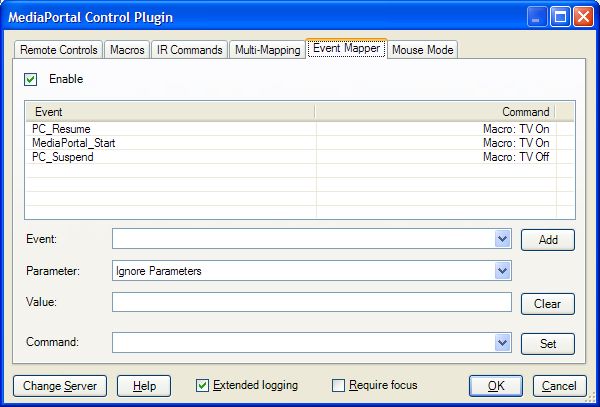Uncheck the Enable checkbox
Viewport: 600px width, 407px height.
click(x=31, y=79)
